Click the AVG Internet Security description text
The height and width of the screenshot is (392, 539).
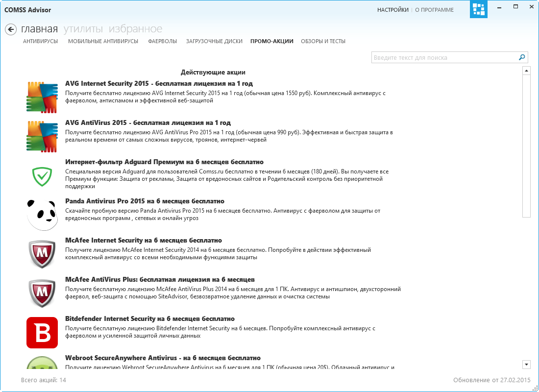[225, 97]
